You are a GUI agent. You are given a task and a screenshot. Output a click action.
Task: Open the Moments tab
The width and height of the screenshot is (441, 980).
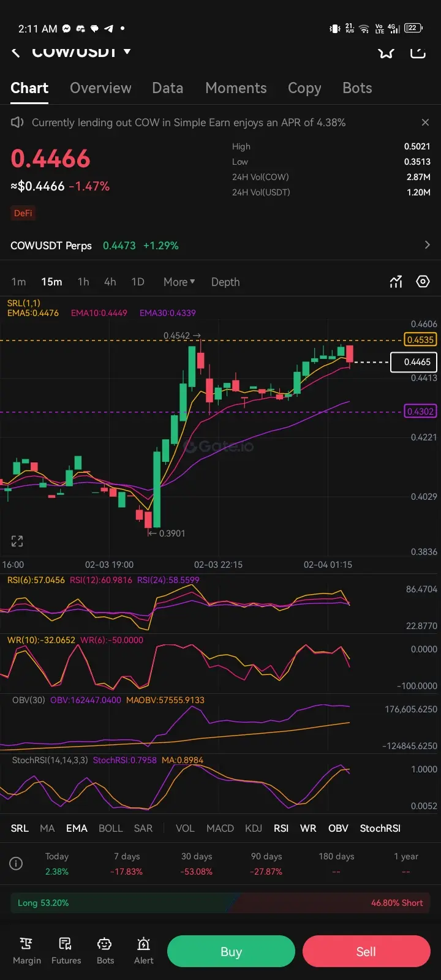(x=236, y=88)
